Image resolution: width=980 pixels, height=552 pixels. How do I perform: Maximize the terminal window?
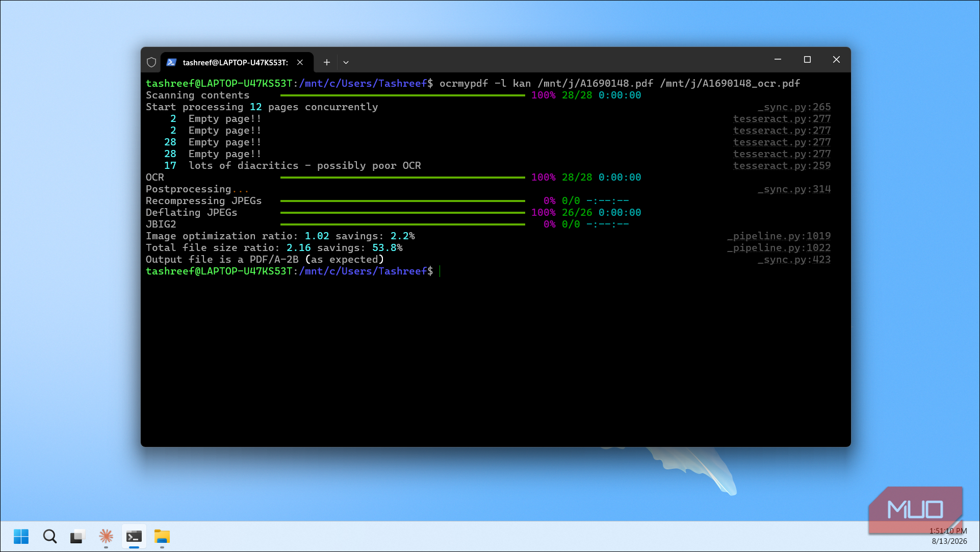coord(807,60)
